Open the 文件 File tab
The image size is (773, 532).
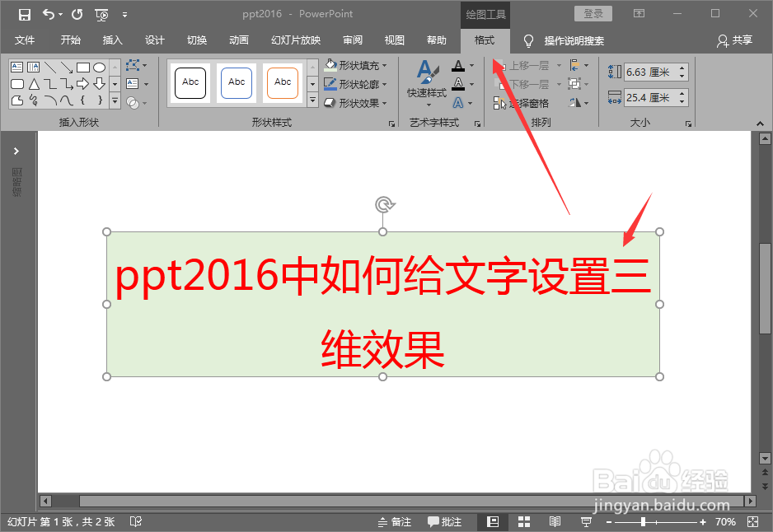tap(25, 40)
